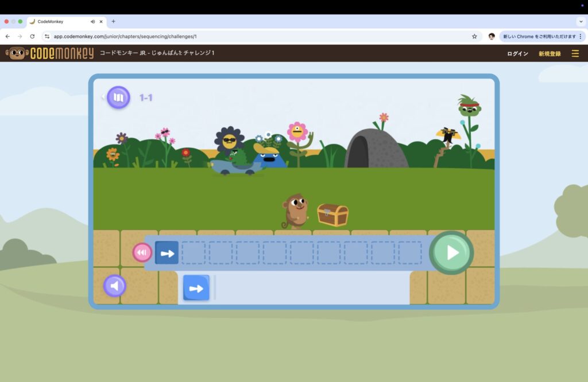The height and width of the screenshot is (382, 588).
Task: Open the purple map button beside 1-1
Action: click(118, 98)
